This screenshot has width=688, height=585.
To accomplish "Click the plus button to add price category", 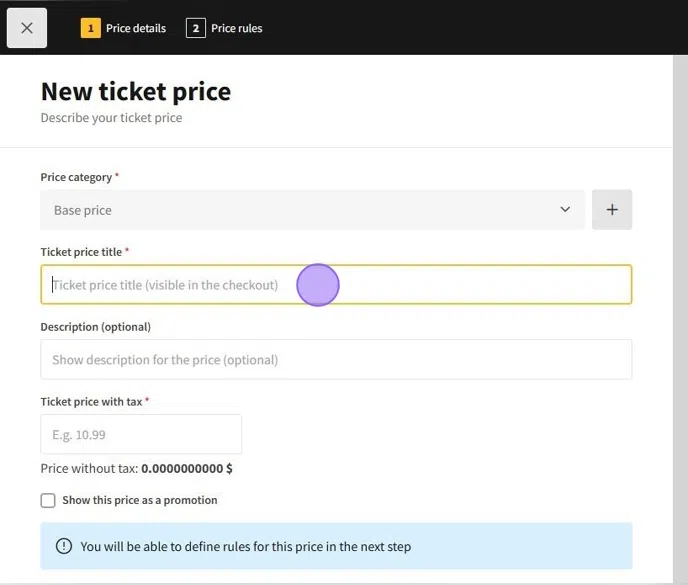I will pyautogui.click(x=612, y=210).
